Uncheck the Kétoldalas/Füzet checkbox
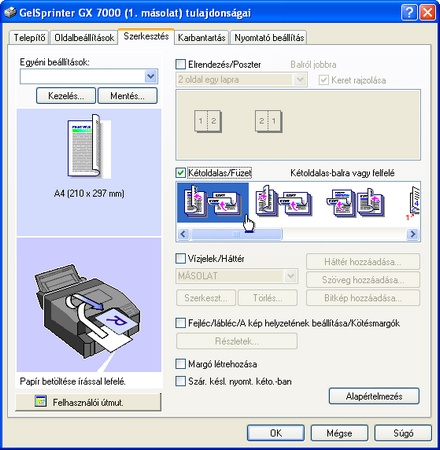 180,173
